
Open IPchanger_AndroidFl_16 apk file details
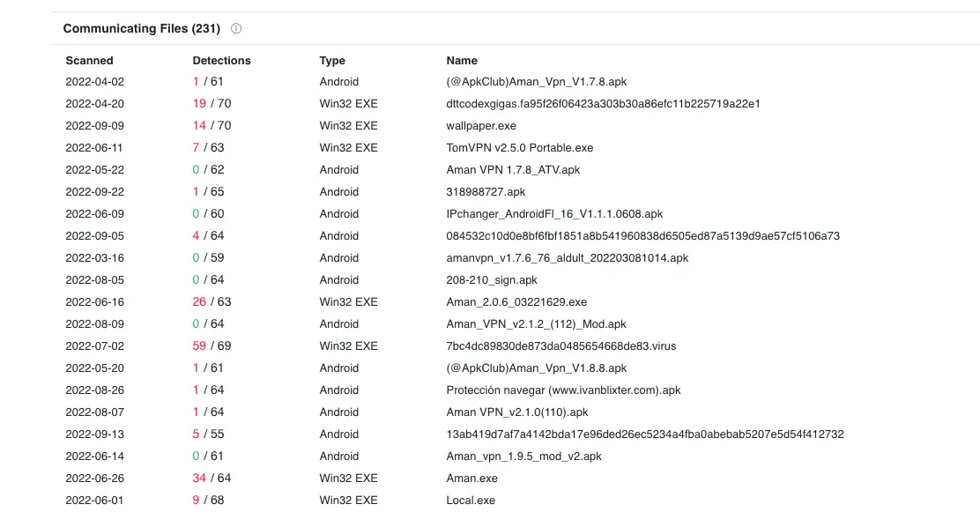(554, 213)
